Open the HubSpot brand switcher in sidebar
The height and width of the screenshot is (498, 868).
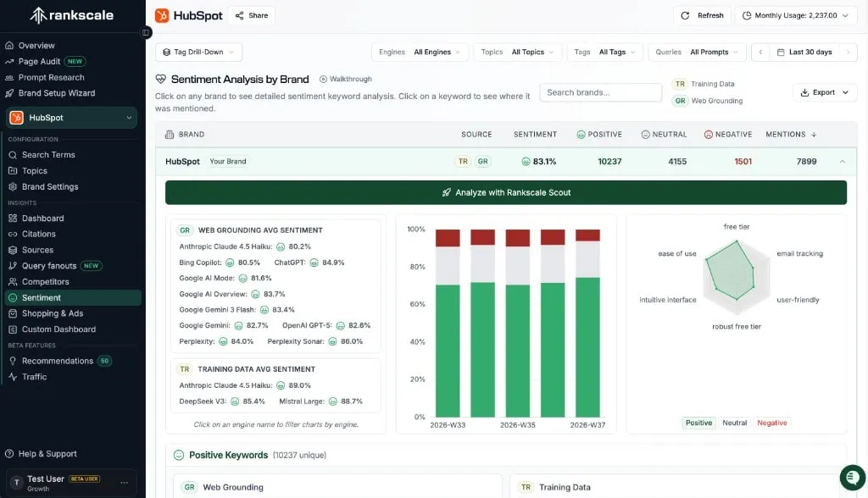71,118
